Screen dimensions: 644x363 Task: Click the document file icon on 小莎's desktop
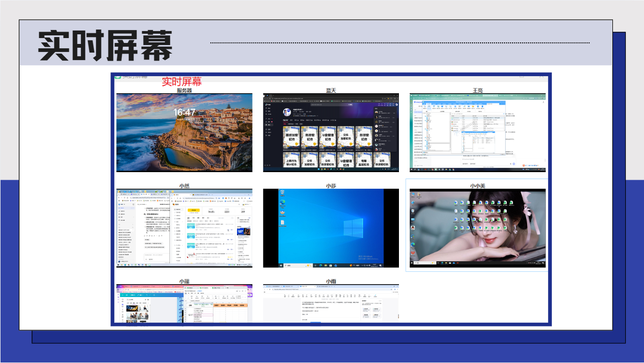pos(282,223)
